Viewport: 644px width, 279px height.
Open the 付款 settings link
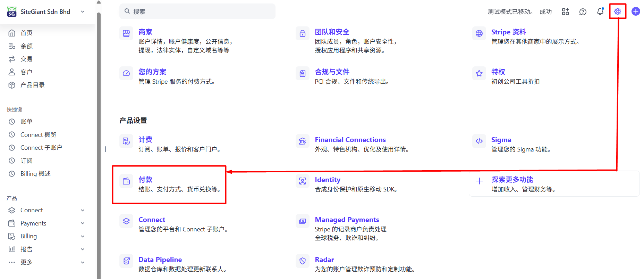(145, 180)
